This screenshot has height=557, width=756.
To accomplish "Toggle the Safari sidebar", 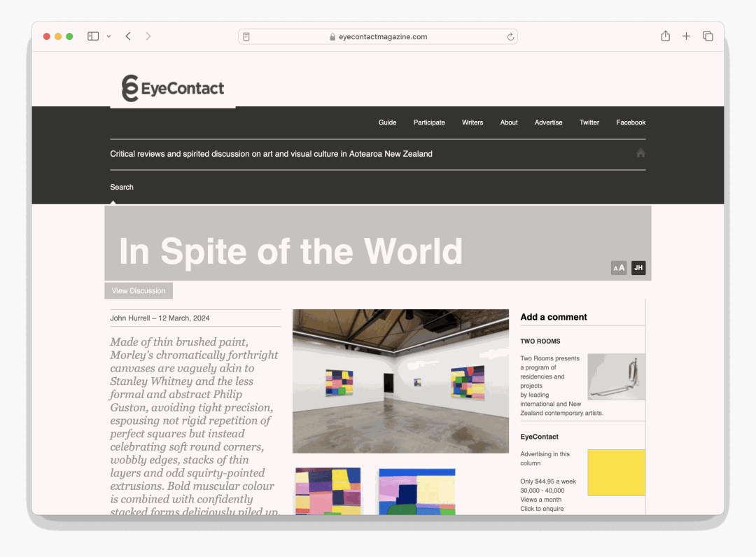I will 93,36.
